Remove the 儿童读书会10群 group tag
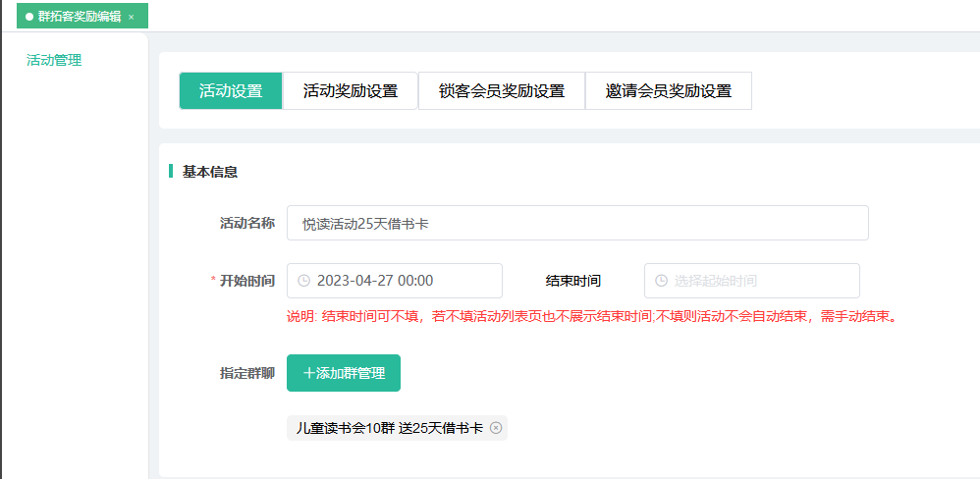The image size is (980, 479). click(x=496, y=428)
